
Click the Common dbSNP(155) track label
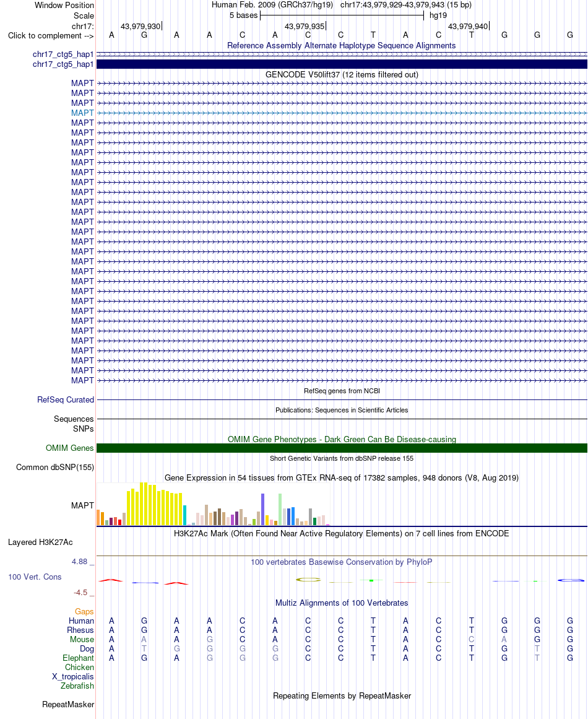click(55, 468)
